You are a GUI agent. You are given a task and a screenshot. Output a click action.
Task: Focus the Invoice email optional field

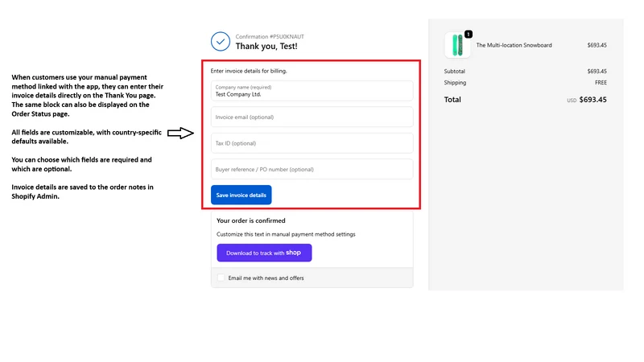[x=312, y=117]
